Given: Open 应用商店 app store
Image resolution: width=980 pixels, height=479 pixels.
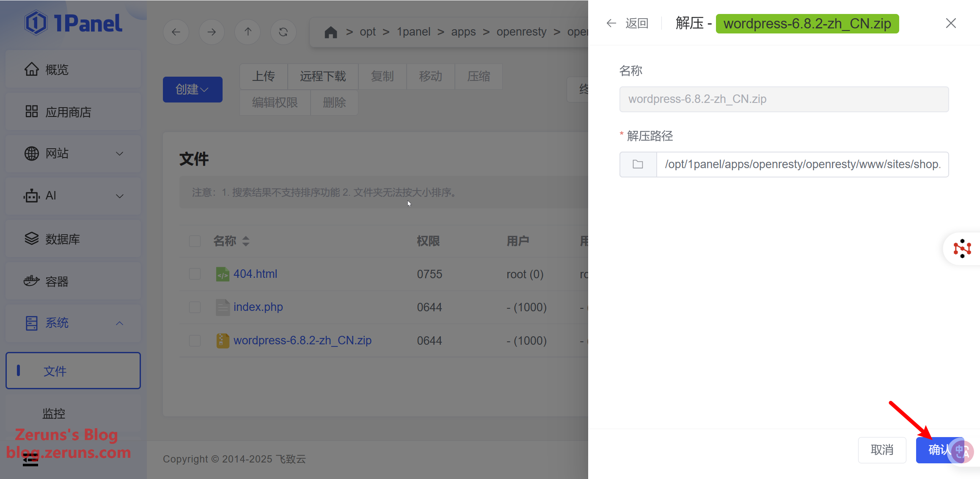Looking at the screenshot, I should point(73,112).
